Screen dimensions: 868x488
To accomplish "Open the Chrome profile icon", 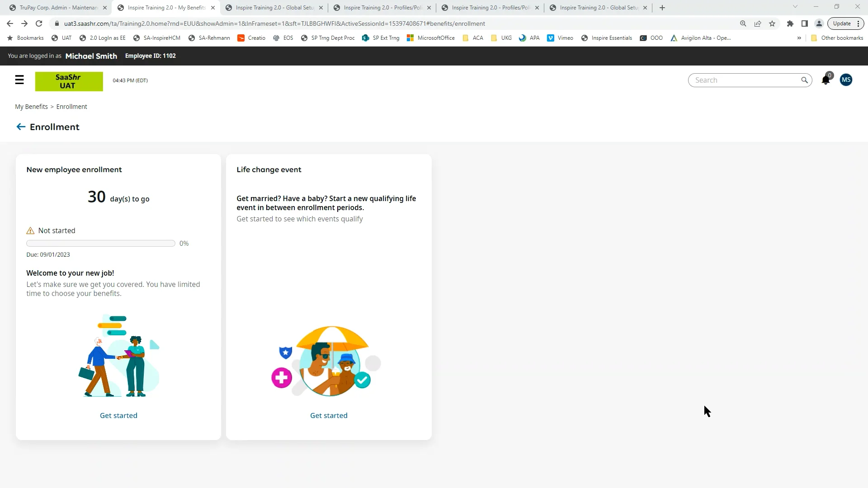I will (819, 23).
